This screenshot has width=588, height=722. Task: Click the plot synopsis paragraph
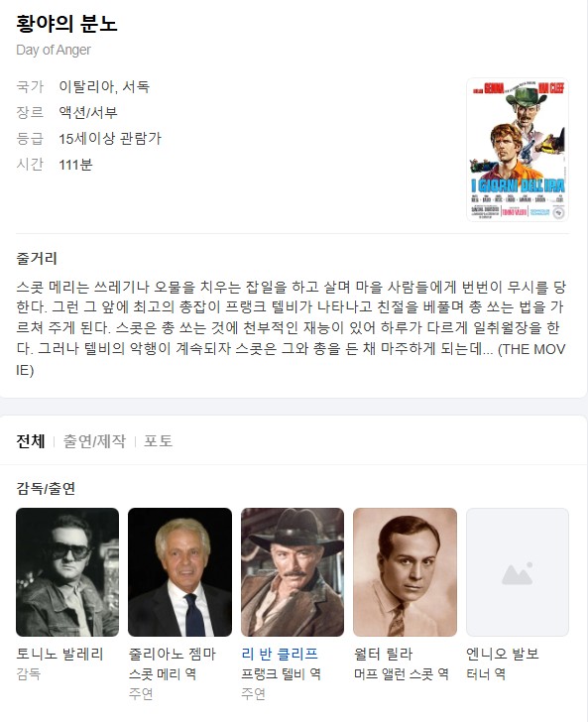291,328
